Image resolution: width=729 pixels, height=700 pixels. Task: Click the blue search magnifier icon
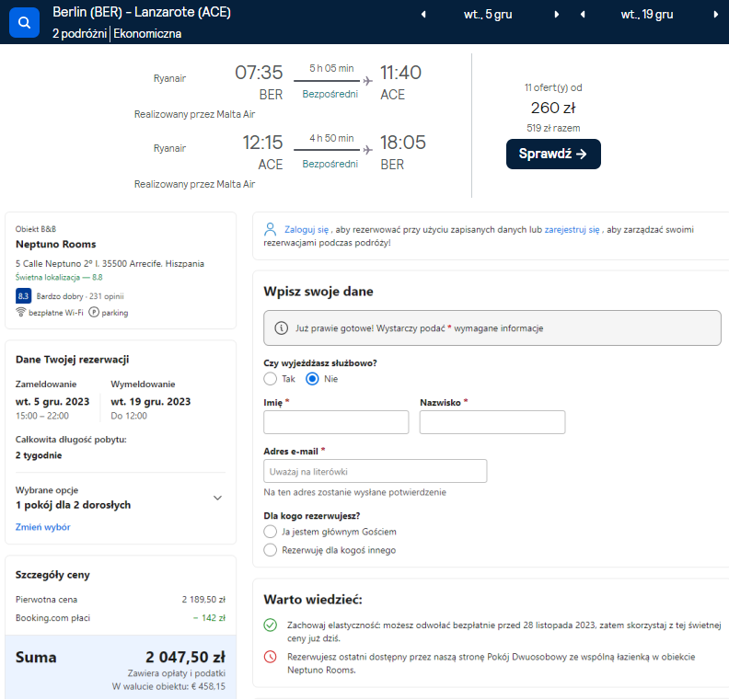tap(24, 22)
